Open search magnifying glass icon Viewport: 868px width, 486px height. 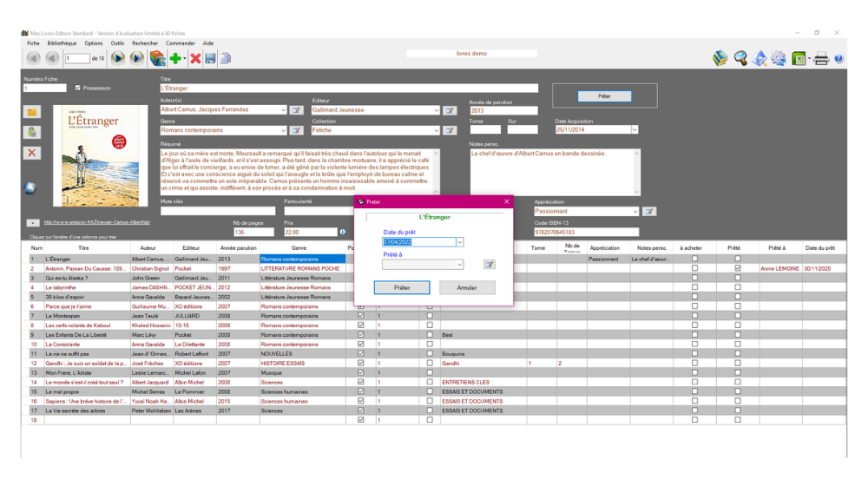pos(740,58)
